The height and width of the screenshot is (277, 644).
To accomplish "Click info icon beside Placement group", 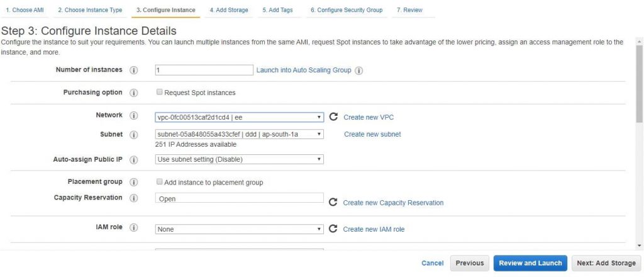I will pos(133,182).
